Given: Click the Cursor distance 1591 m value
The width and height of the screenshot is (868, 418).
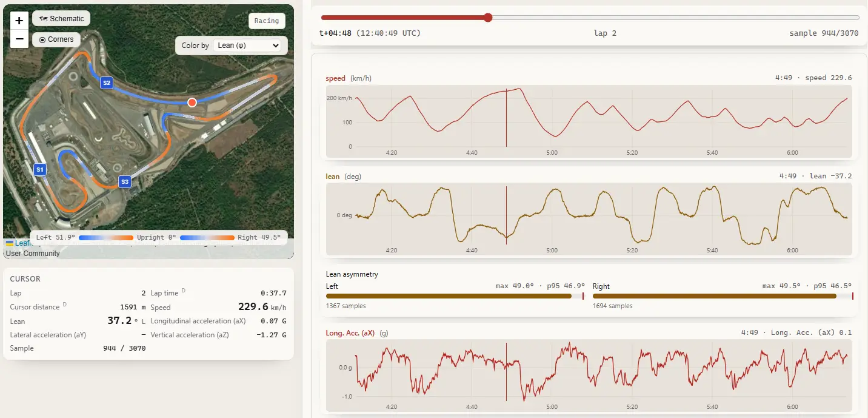Looking at the screenshot, I should tap(133, 307).
